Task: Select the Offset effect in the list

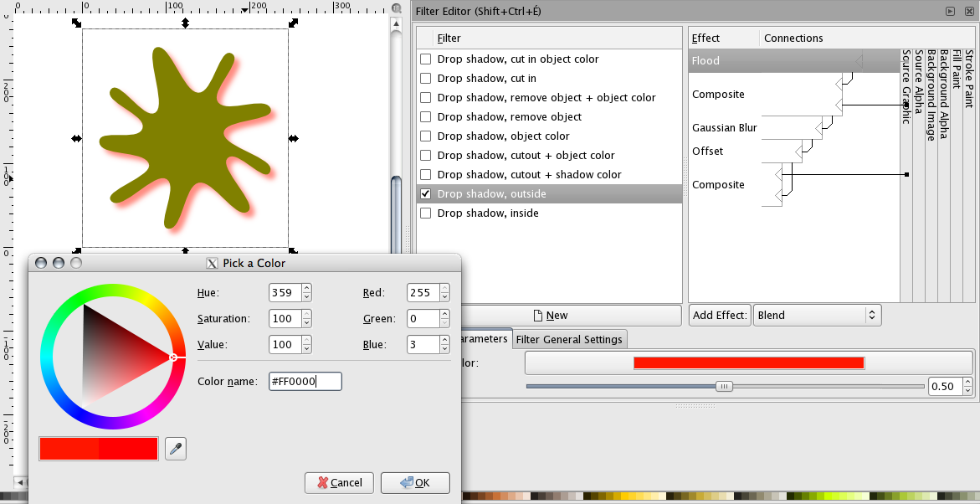Action: (x=708, y=152)
